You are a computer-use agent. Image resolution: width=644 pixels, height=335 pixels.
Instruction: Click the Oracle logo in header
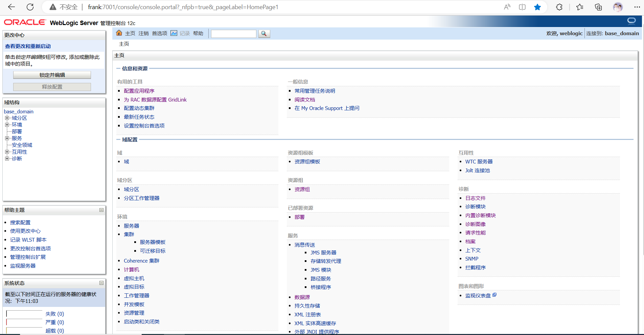25,22
